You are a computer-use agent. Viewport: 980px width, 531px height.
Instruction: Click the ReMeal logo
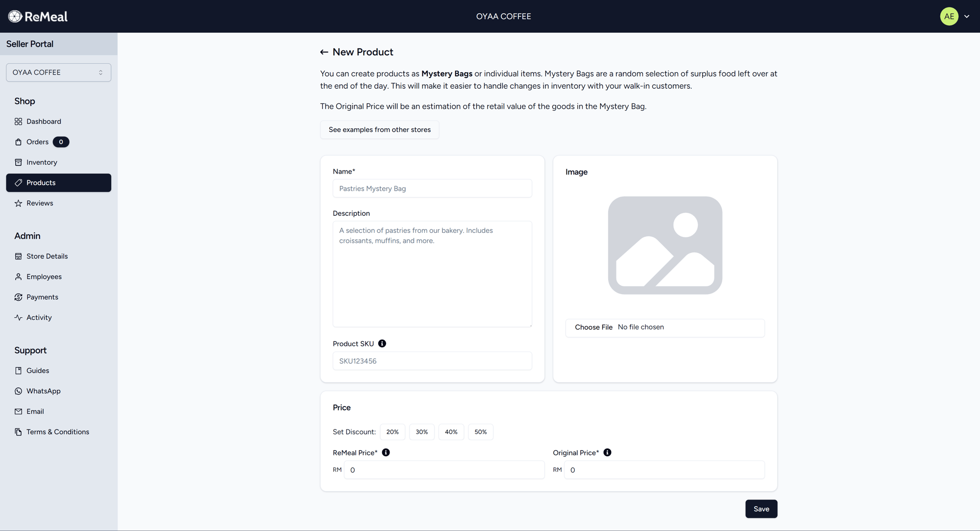coord(38,16)
